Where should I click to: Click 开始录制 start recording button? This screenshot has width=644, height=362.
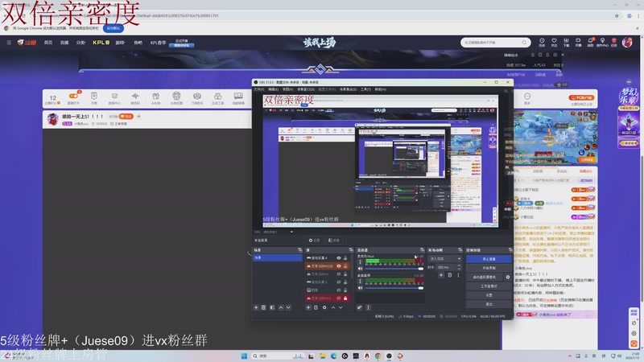(489, 268)
